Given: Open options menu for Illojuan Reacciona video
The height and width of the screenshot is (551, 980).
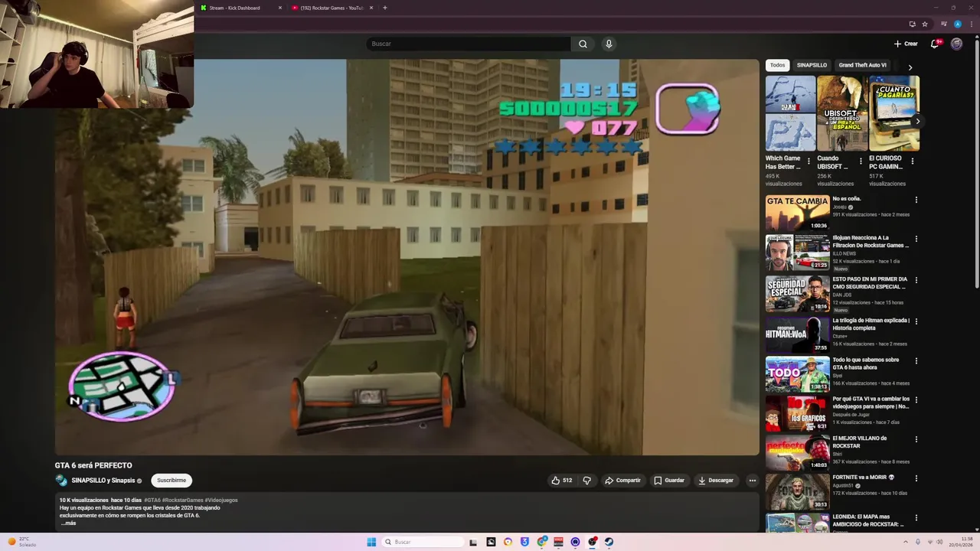Looking at the screenshot, I should coord(916,239).
